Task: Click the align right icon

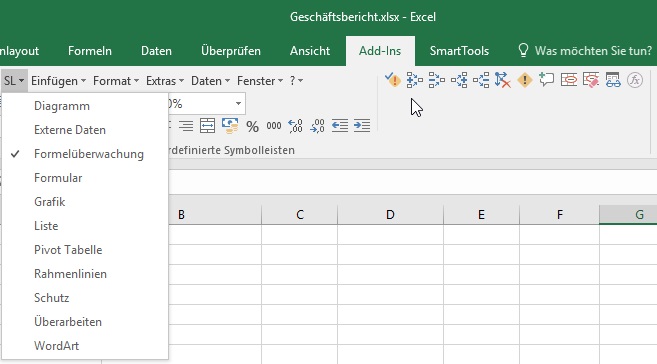Action: click(186, 126)
